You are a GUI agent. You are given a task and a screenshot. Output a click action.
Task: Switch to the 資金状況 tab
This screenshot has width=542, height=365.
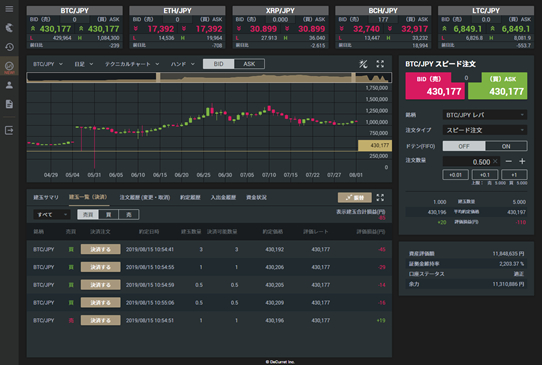coord(256,197)
